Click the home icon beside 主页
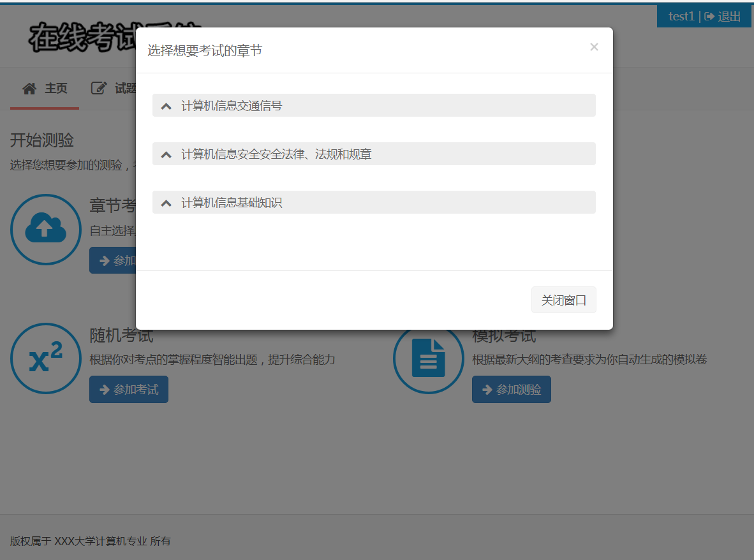The width and height of the screenshot is (754, 560). (x=29, y=88)
